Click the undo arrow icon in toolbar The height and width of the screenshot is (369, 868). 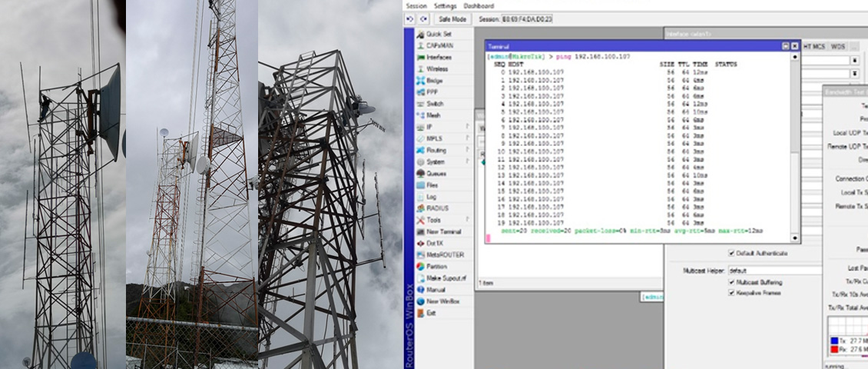(x=410, y=18)
